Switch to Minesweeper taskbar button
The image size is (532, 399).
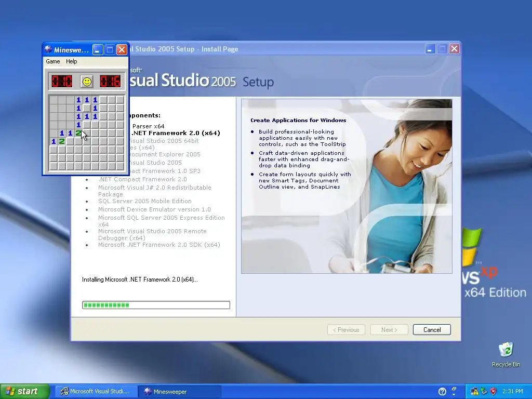pyautogui.click(x=180, y=392)
